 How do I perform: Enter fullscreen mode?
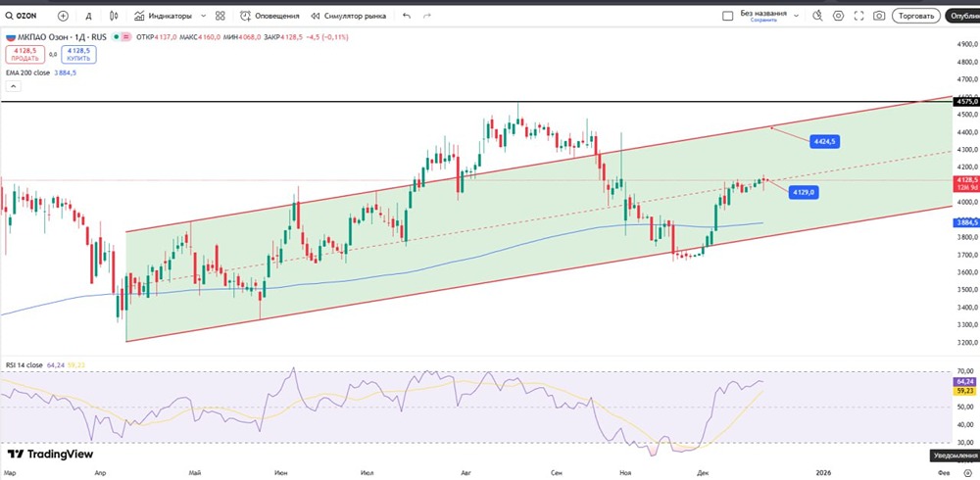point(858,16)
